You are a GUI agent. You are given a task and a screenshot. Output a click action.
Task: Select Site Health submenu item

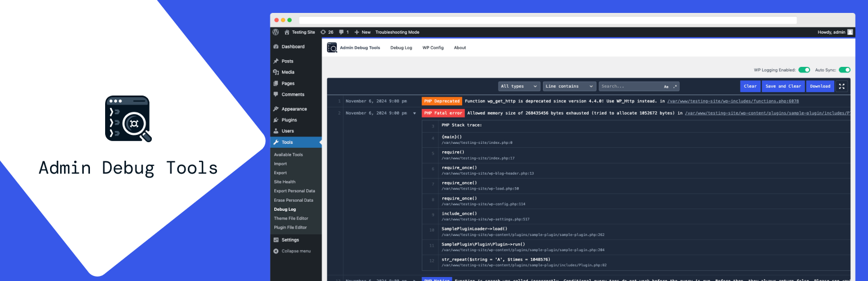point(285,182)
